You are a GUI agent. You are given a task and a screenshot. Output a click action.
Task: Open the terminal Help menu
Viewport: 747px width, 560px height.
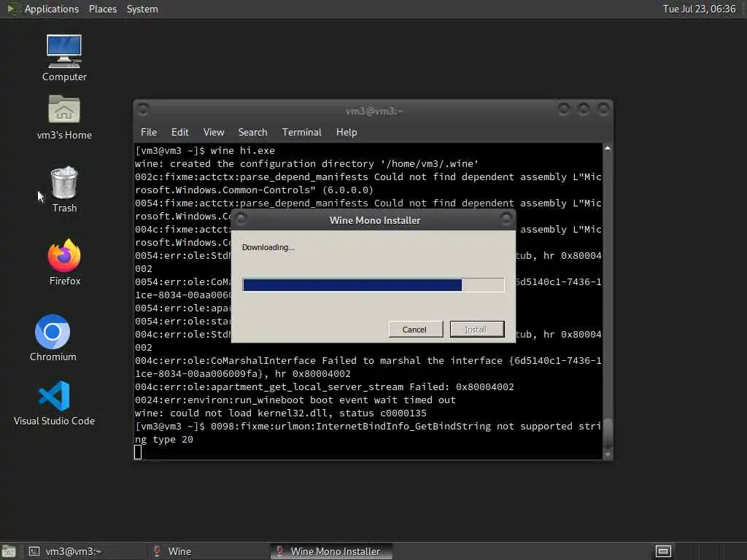347,133
